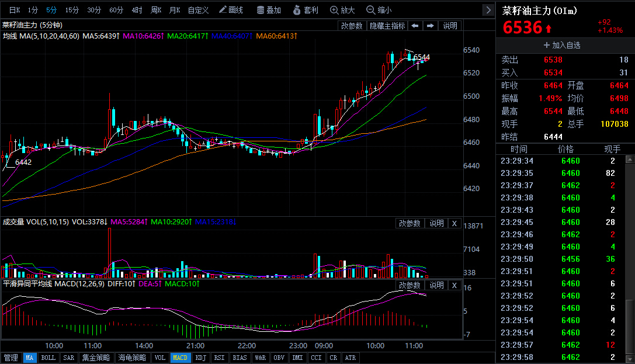Switch to the 15分 timeframe
The height and width of the screenshot is (364, 635).
(72, 10)
